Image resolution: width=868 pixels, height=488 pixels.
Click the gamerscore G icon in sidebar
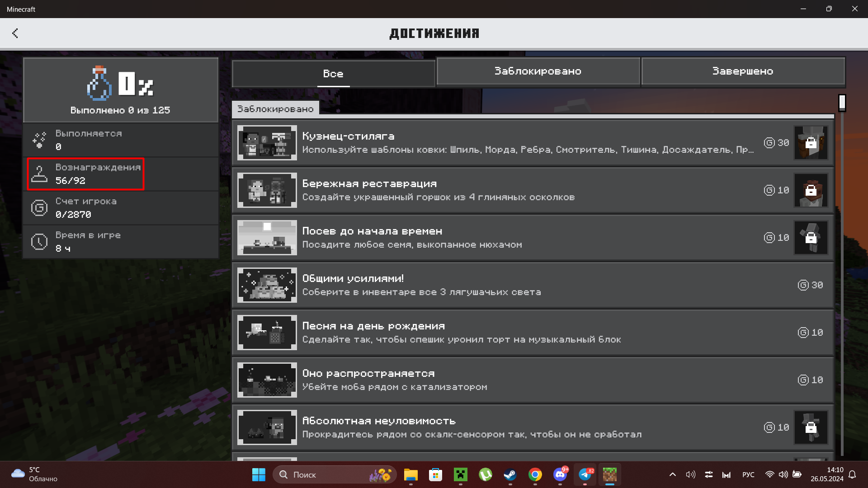39,208
